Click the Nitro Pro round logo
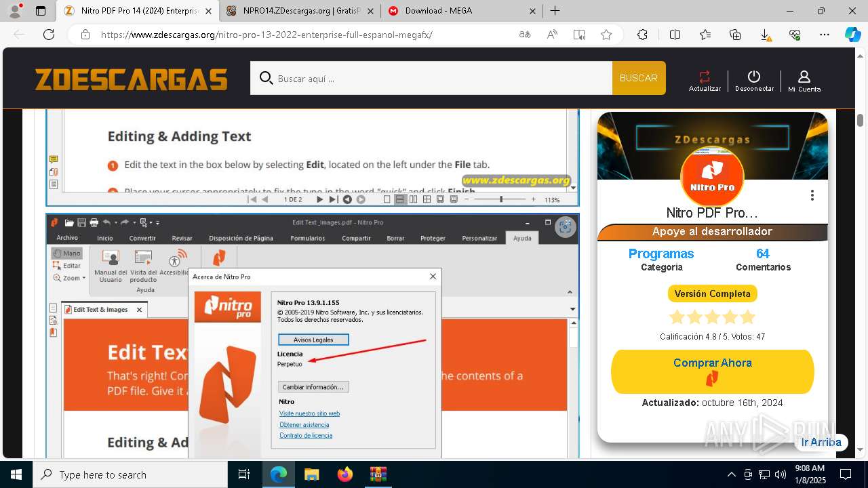The height and width of the screenshot is (488, 868). (x=712, y=178)
